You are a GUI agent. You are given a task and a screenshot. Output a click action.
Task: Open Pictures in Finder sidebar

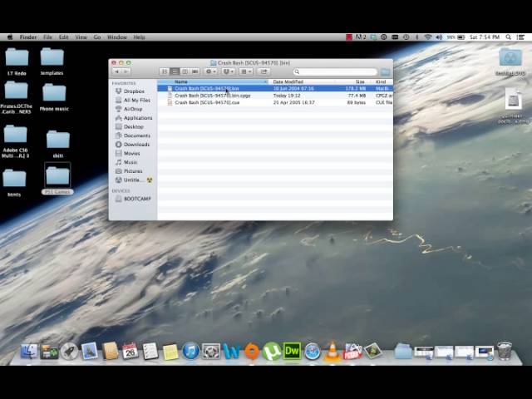click(x=133, y=171)
